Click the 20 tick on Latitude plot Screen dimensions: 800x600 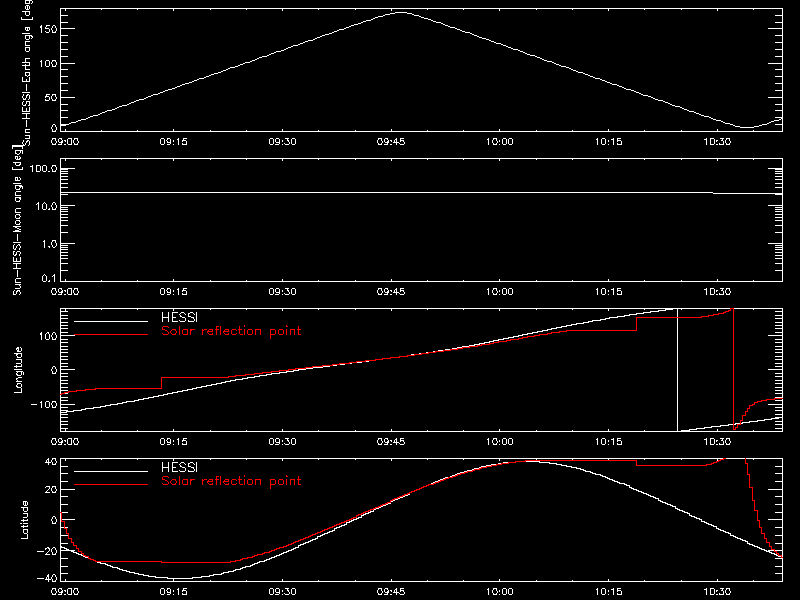coord(51,490)
